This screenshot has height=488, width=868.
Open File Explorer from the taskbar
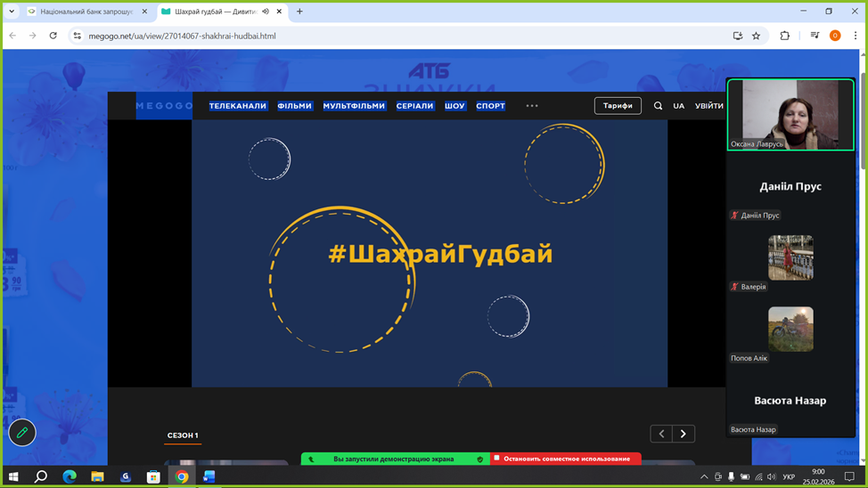[97, 476]
